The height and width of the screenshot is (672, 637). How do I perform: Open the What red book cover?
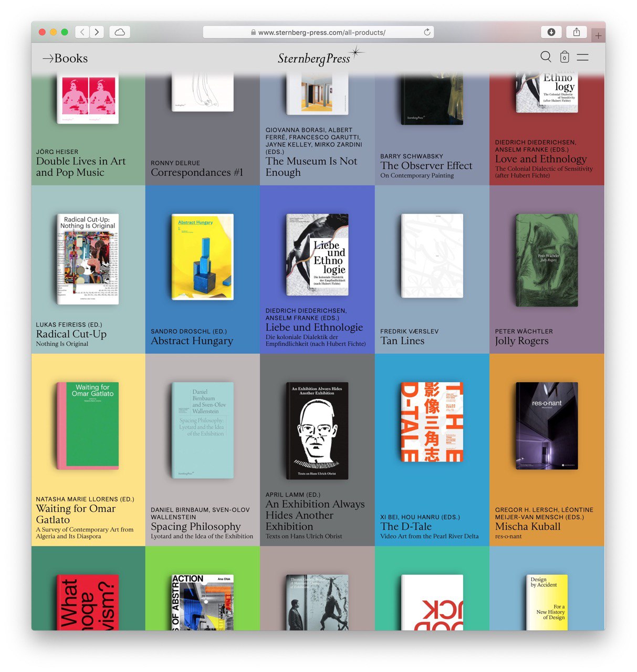pyautogui.click(x=88, y=602)
